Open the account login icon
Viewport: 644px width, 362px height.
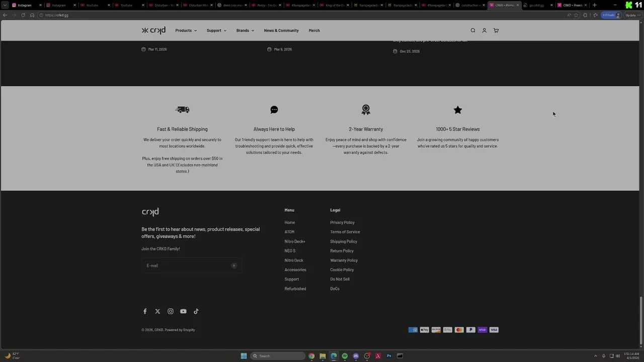coord(485,31)
